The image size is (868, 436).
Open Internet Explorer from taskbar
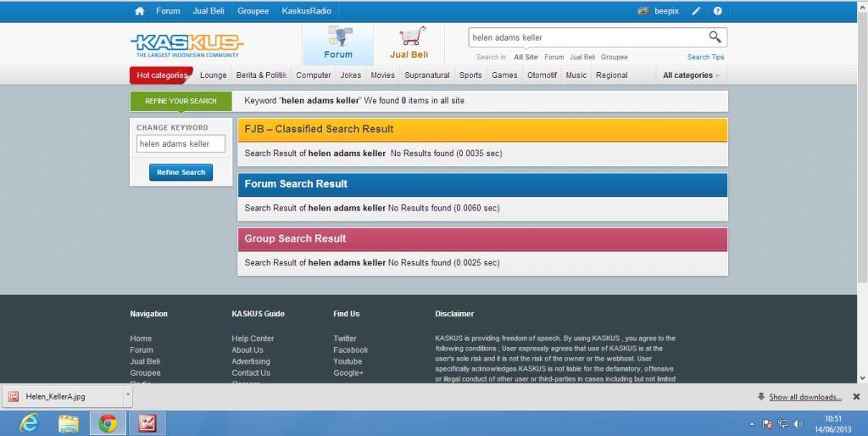coord(29,424)
